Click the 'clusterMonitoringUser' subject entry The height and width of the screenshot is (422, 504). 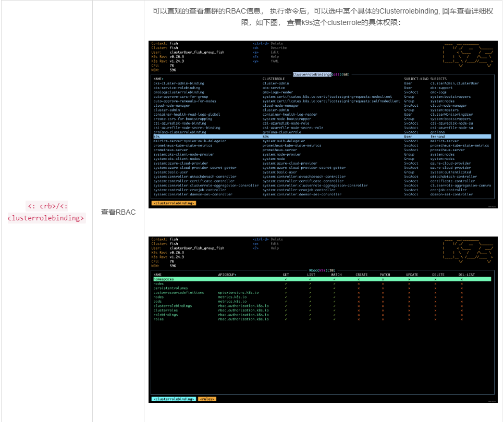coord(451,115)
